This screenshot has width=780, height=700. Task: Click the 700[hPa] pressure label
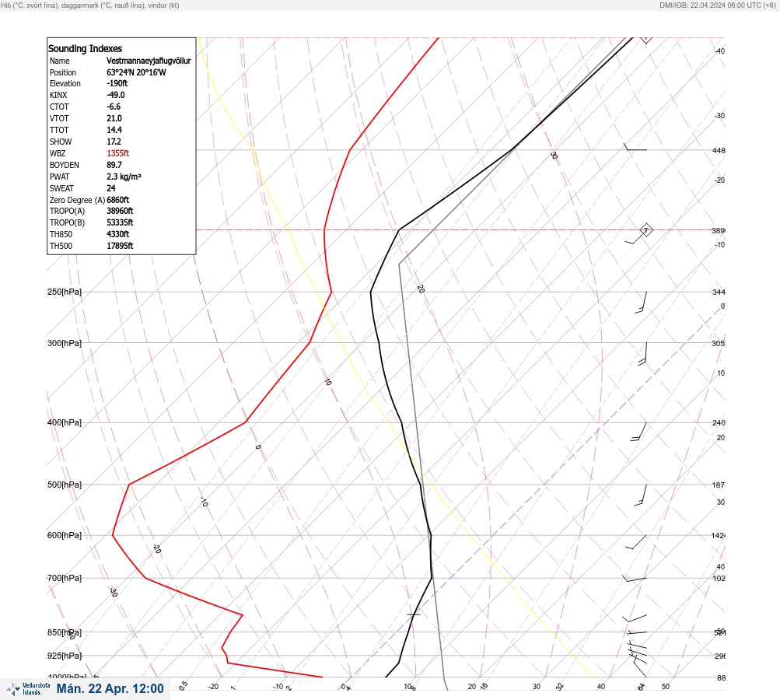pos(65,578)
